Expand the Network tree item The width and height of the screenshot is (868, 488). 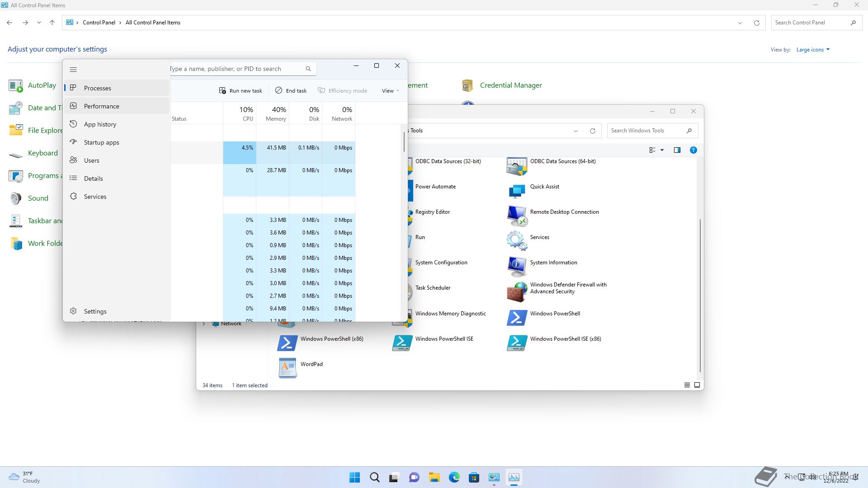[x=204, y=324]
